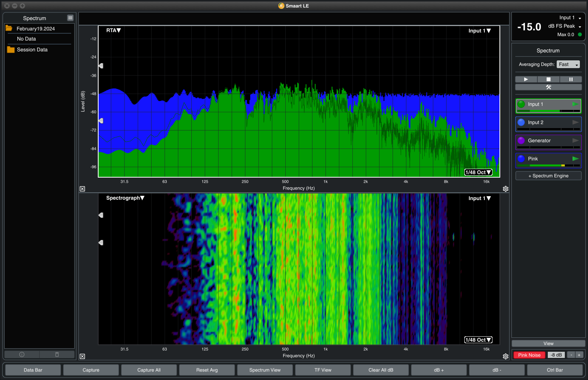Switch to TF View
Image resolution: width=588 pixels, height=380 pixels.
323,370
